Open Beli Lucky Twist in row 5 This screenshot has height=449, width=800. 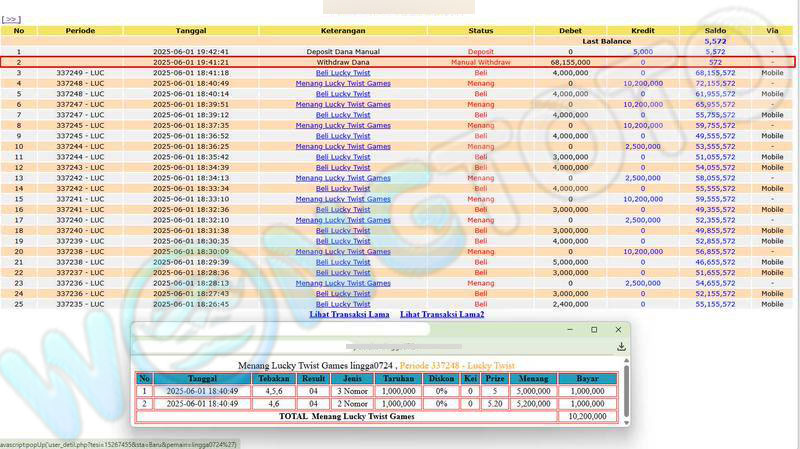click(343, 94)
